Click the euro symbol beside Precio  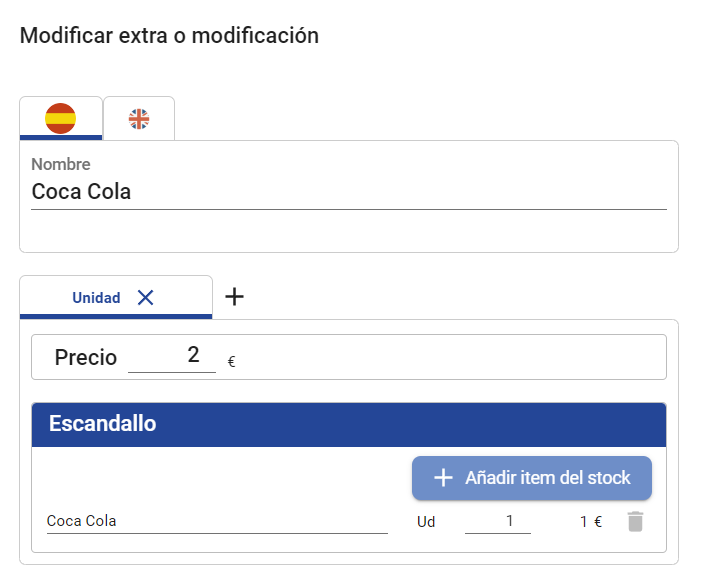pos(231,361)
